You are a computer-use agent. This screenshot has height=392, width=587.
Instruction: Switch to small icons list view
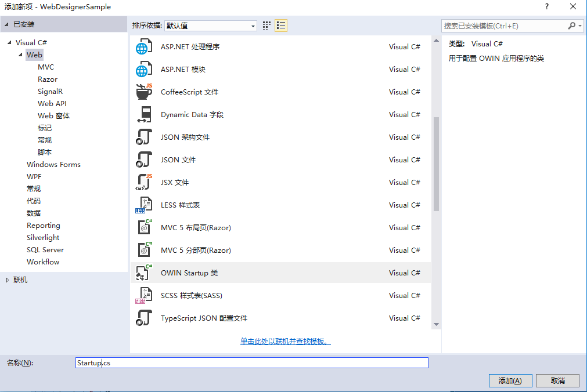(x=281, y=26)
